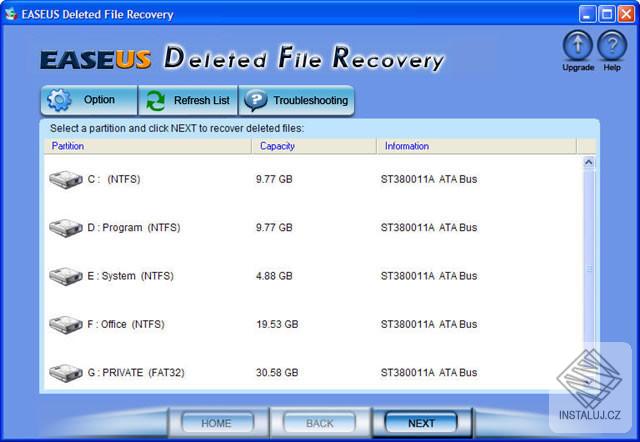Image resolution: width=640 pixels, height=442 pixels.
Task: Click D: Program row's 9.77 GB capacity
Action: tap(274, 227)
